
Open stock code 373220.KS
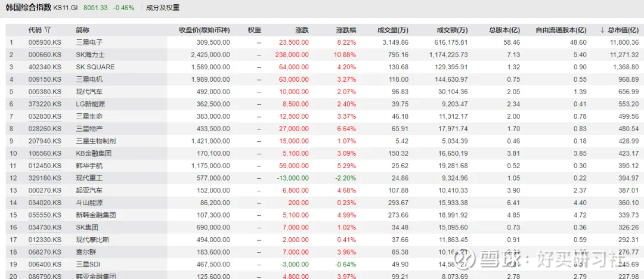click(45, 104)
